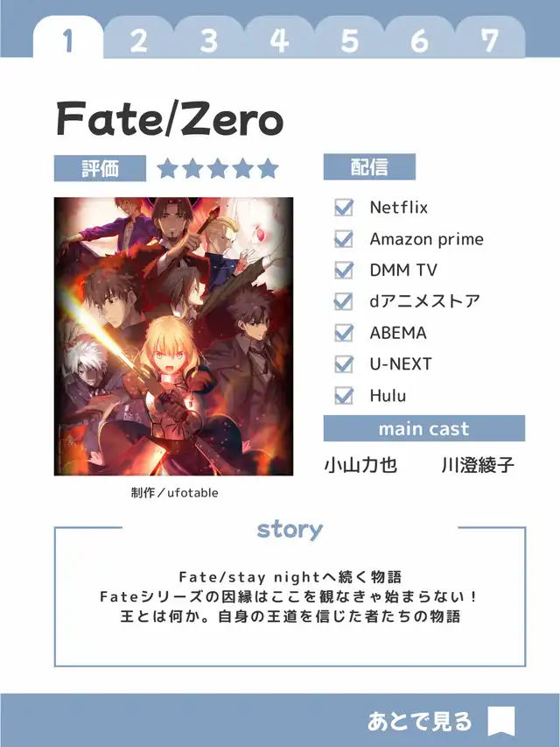Toggle the Netflix checkbox
This screenshot has width=560, height=747.
pyautogui.click(x=344, y=208)
